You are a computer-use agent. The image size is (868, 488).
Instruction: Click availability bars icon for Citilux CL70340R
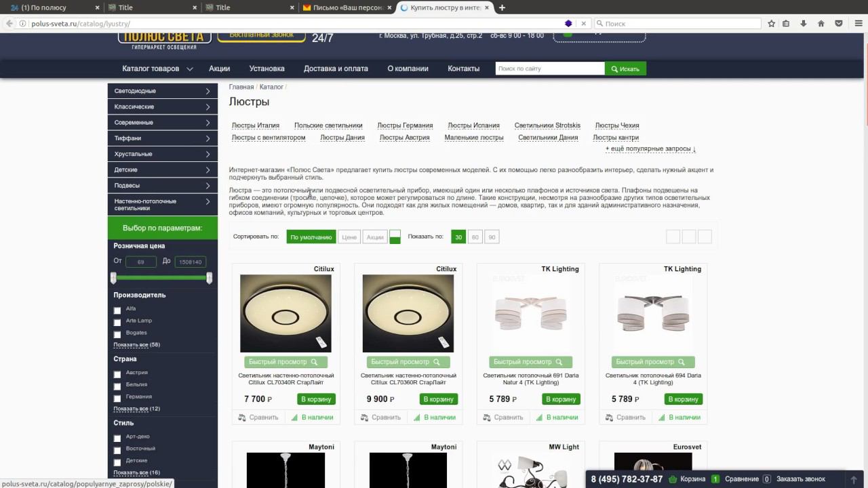tap(294, 418)
